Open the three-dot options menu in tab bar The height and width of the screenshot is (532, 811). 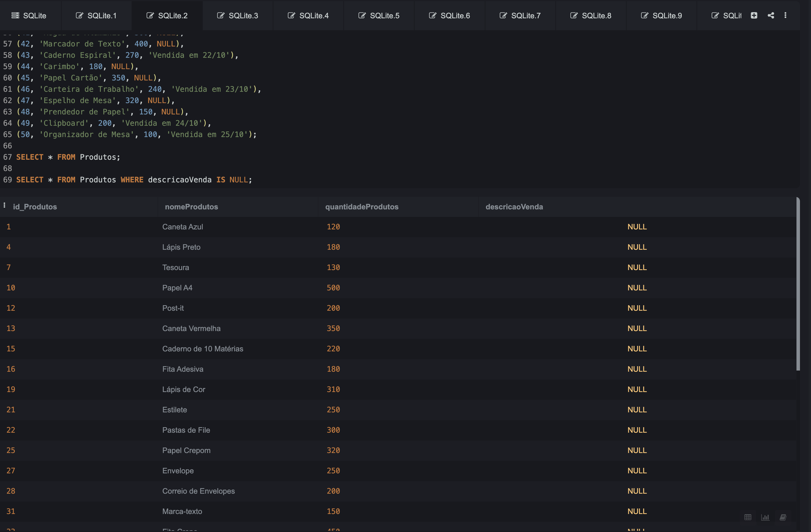click(785, 15)
